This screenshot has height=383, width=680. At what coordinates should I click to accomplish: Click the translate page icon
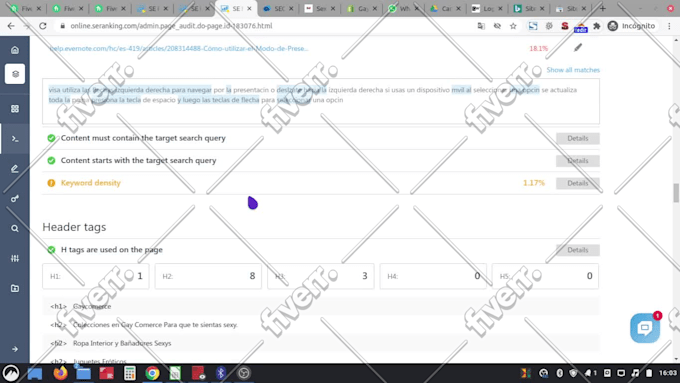(x=481, y=26)
